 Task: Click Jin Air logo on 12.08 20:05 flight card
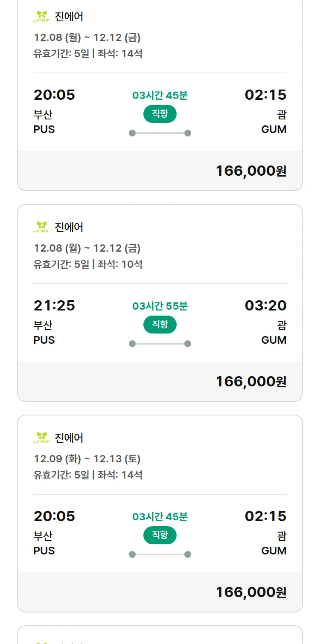[x=42, y=16]
